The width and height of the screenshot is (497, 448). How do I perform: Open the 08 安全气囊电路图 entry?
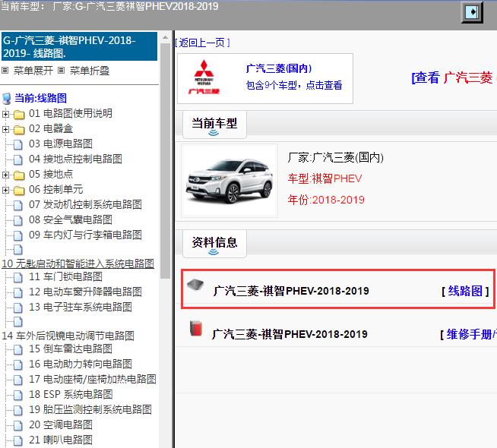point(71,219)
